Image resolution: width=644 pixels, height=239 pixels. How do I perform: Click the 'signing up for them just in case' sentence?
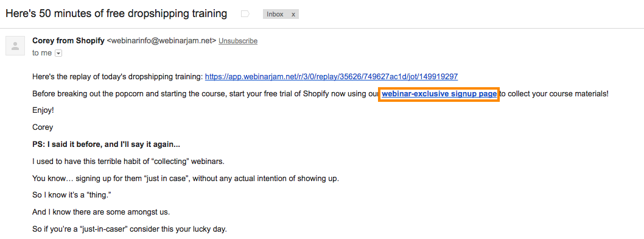[x=186, y=179]
